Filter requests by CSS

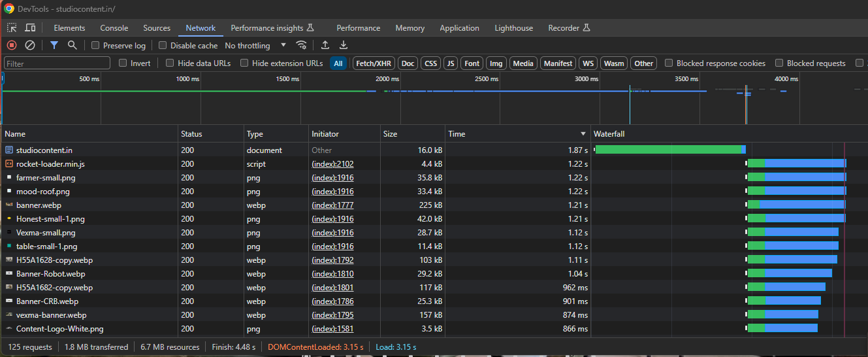[430, 63]
